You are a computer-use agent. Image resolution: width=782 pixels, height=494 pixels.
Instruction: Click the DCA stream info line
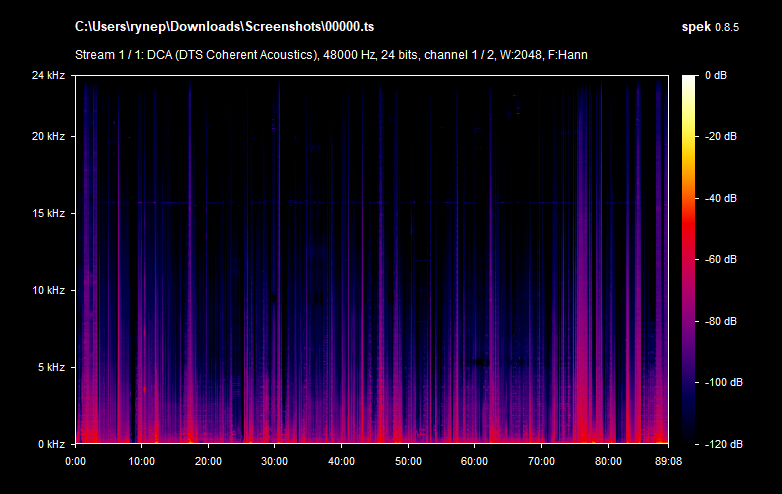point(331,53)
